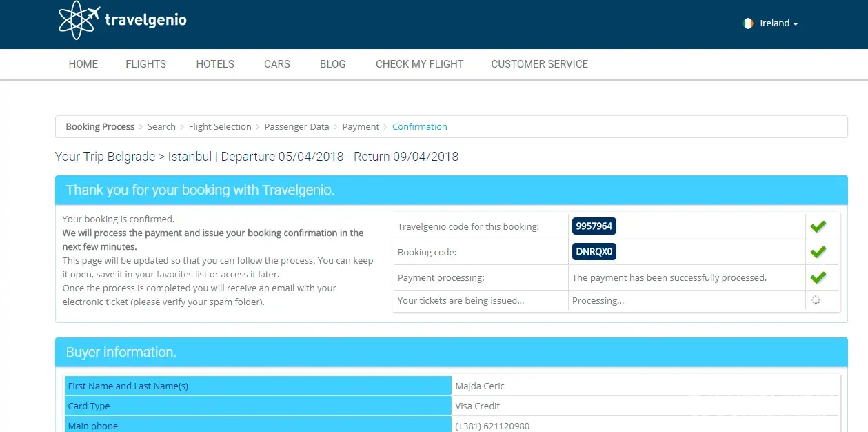Screen dimensions: 868x432
Task: Click Search in the booking breadcrumb
Action: click(161, 127)
